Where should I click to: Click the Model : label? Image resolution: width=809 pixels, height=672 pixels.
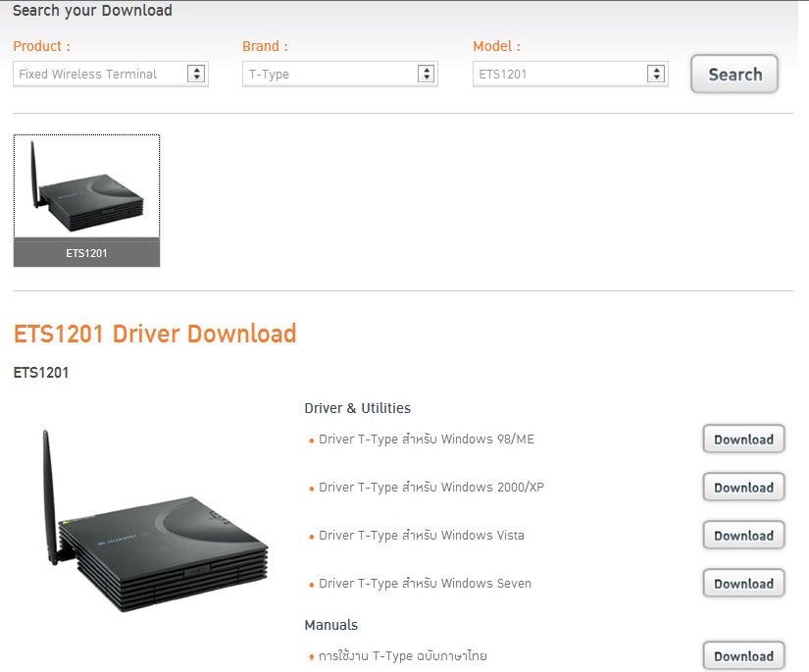[496, 46]
